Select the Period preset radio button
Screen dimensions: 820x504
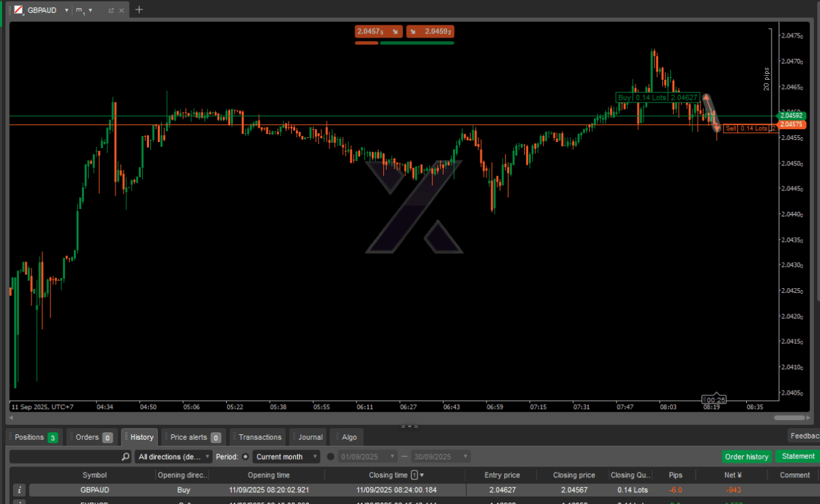[245, 457]
